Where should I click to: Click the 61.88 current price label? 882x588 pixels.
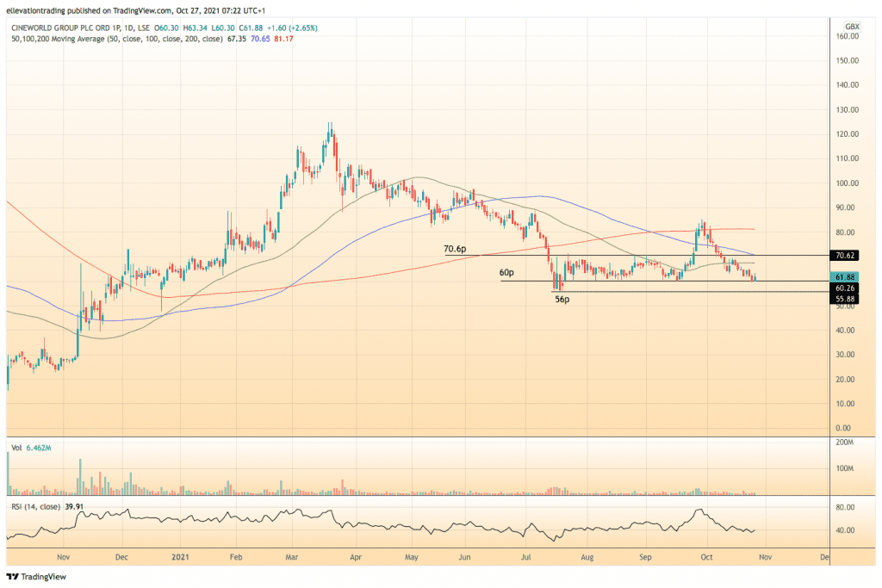845,277
